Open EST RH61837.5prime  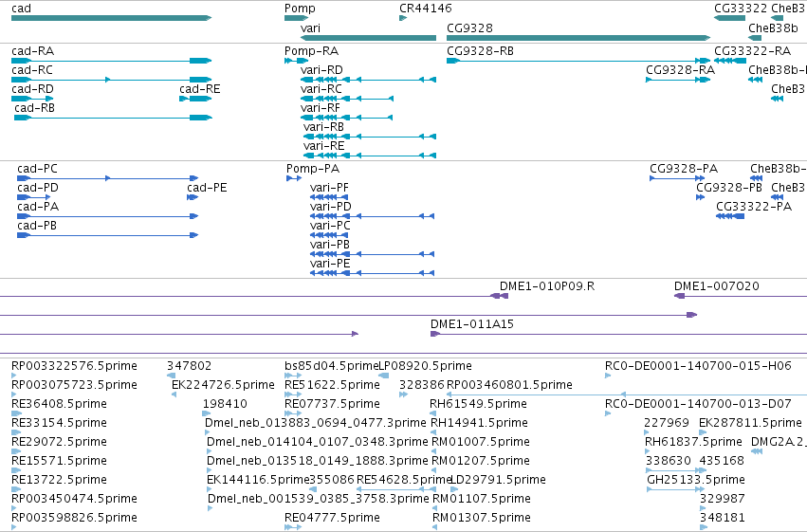click(x=693, y=442)
